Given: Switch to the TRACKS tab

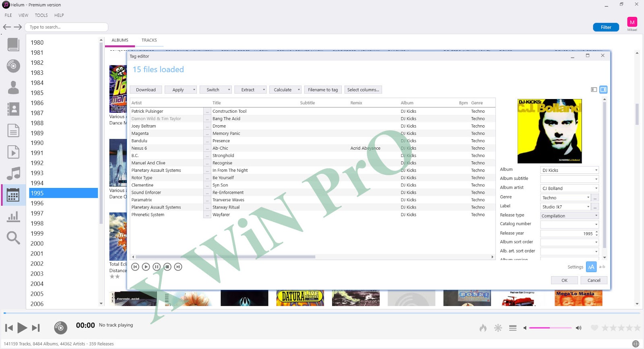Looking at the screenshot, I should pyautogui.click(x=149, y=40).
